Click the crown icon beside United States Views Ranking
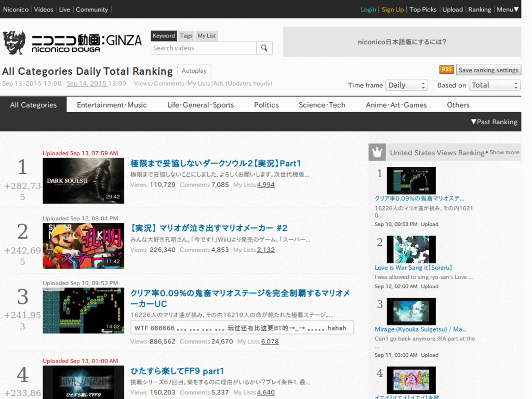Screen dimensions: 532x399 377,152
